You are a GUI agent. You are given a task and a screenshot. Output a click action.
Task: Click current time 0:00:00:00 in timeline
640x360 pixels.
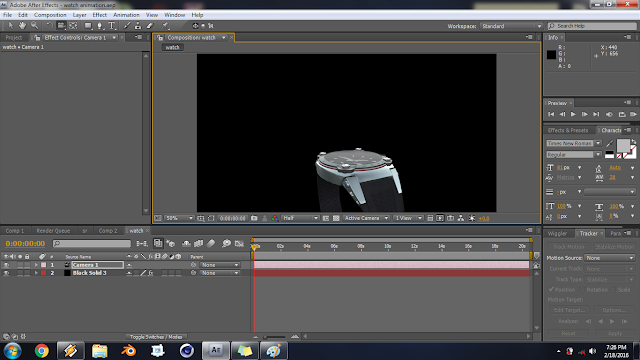click(25, 244)
